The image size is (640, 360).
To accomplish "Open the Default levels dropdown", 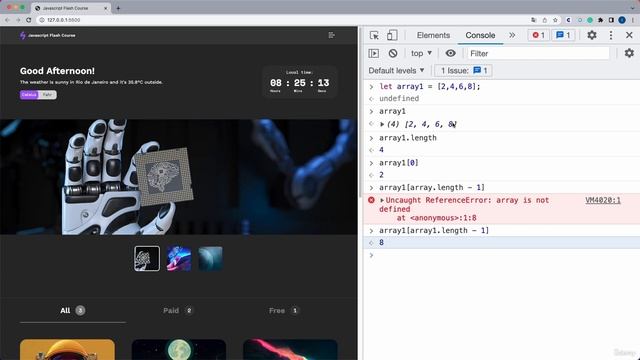I will 396,71.
